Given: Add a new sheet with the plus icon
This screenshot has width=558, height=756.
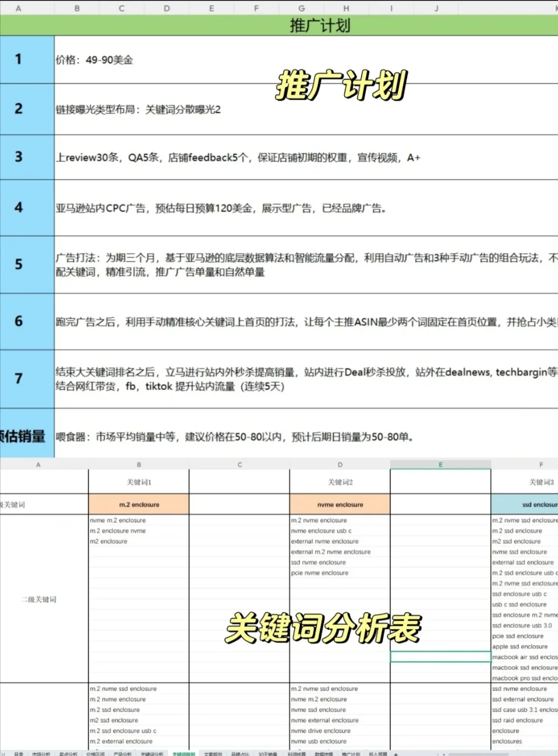Looking at the screenshot, I should (396, 754).
